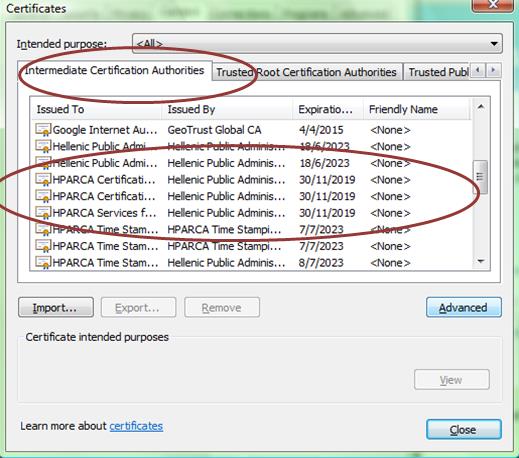Click the certificate list scrollbar thumb
The image size is (519, 458).
click(480, 177)
